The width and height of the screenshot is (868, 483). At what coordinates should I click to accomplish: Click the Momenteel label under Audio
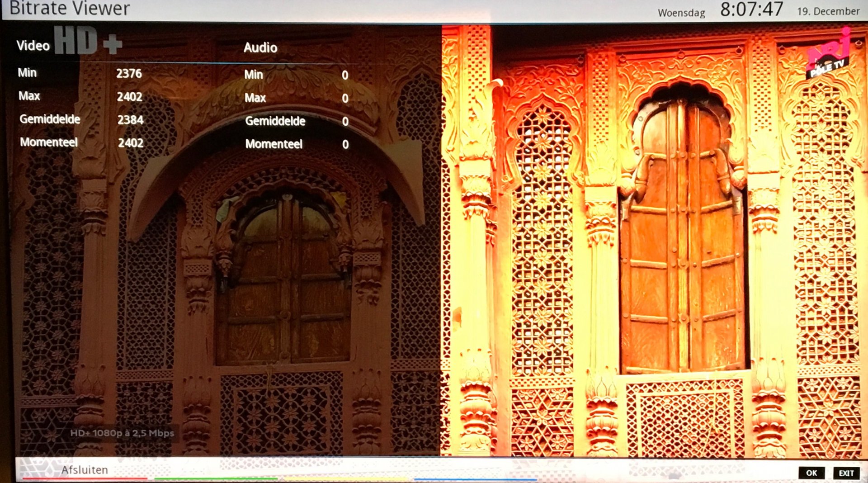274,144
